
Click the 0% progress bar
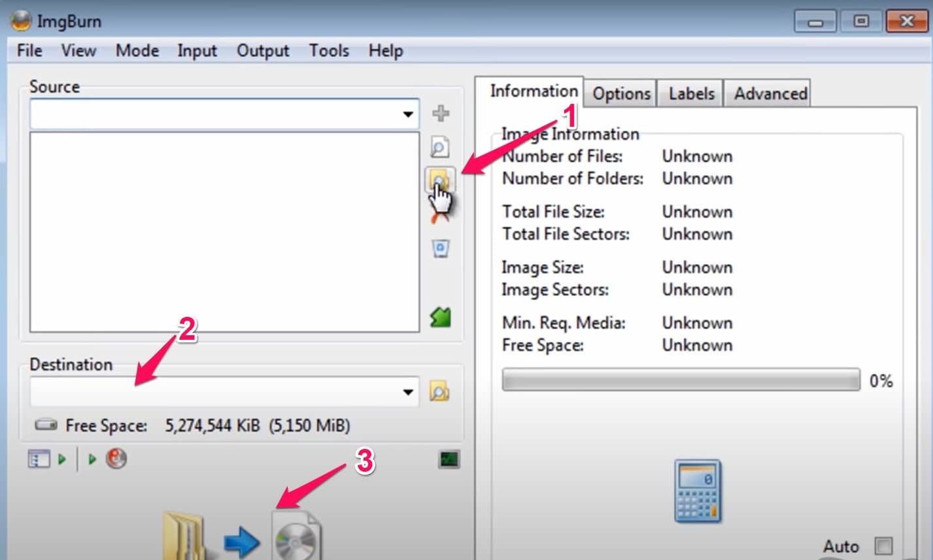[681, 380]
